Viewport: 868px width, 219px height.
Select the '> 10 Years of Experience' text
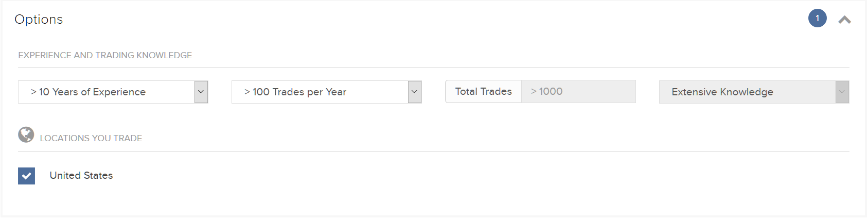tap(88, 92)
